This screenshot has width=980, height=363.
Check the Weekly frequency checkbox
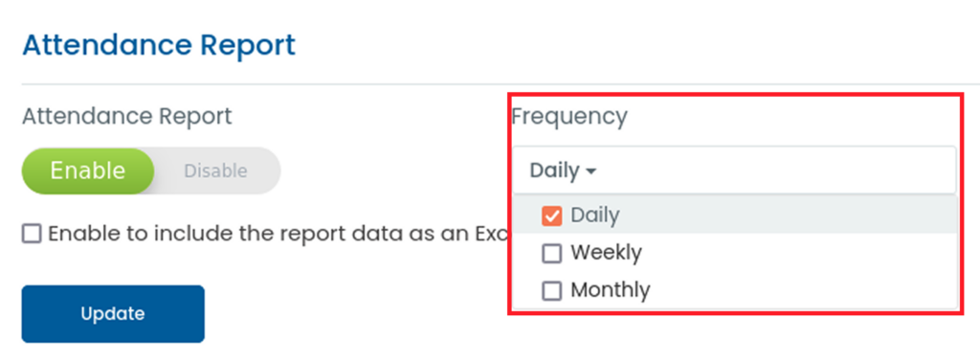click(552, 254)
